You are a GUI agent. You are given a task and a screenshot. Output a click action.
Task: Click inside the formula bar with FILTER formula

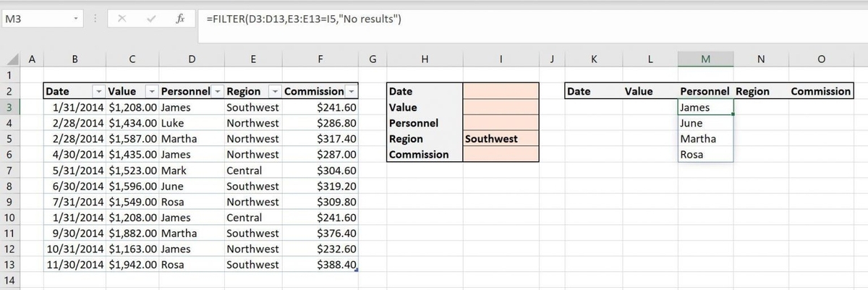(506, 20)
